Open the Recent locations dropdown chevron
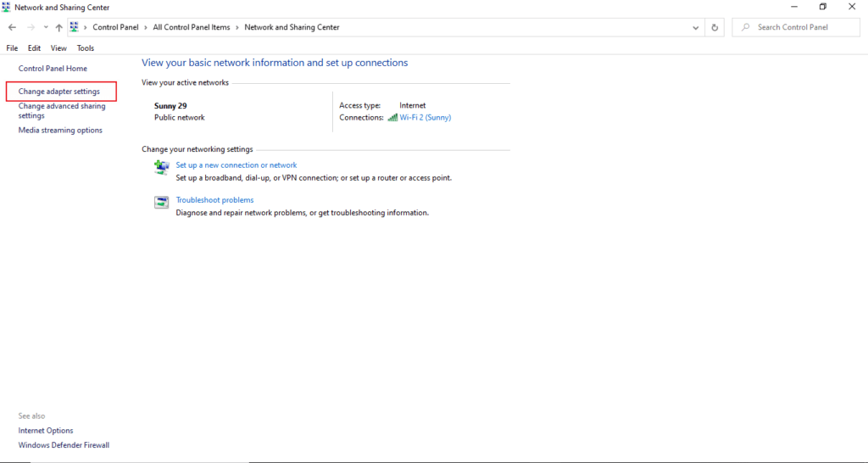Screen dimensions: 868x463 coord(44,27)
